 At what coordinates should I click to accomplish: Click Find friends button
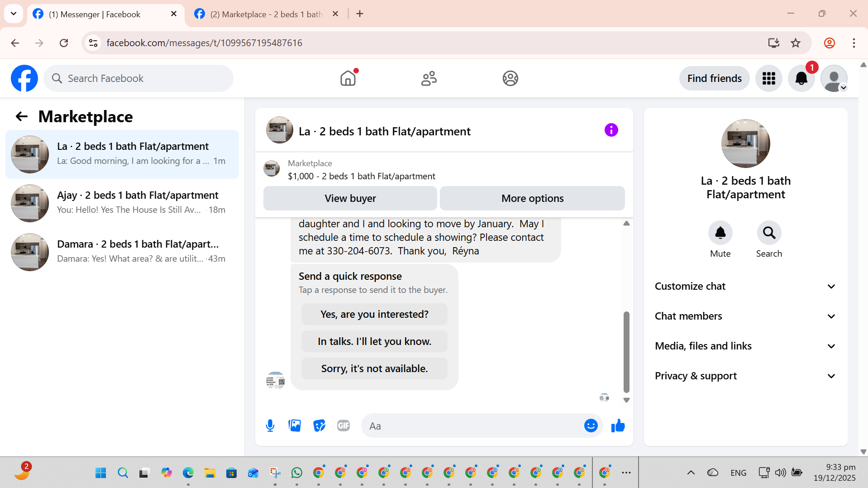pos(714,78)
